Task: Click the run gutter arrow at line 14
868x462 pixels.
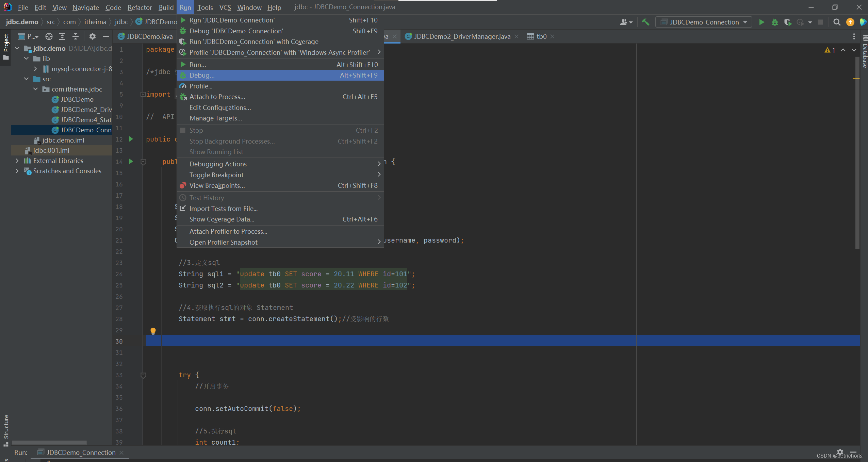Action: 131,162
